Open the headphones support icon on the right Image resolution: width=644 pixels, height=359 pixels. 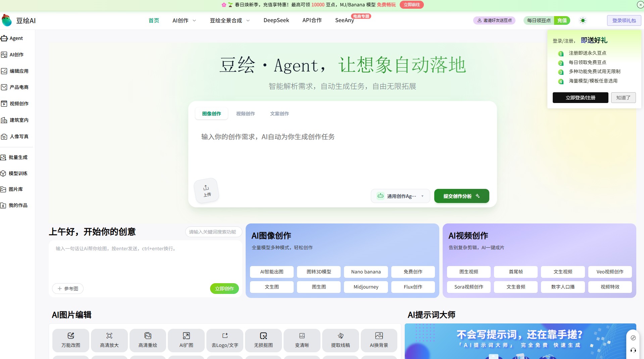click(x=633, y=350)
